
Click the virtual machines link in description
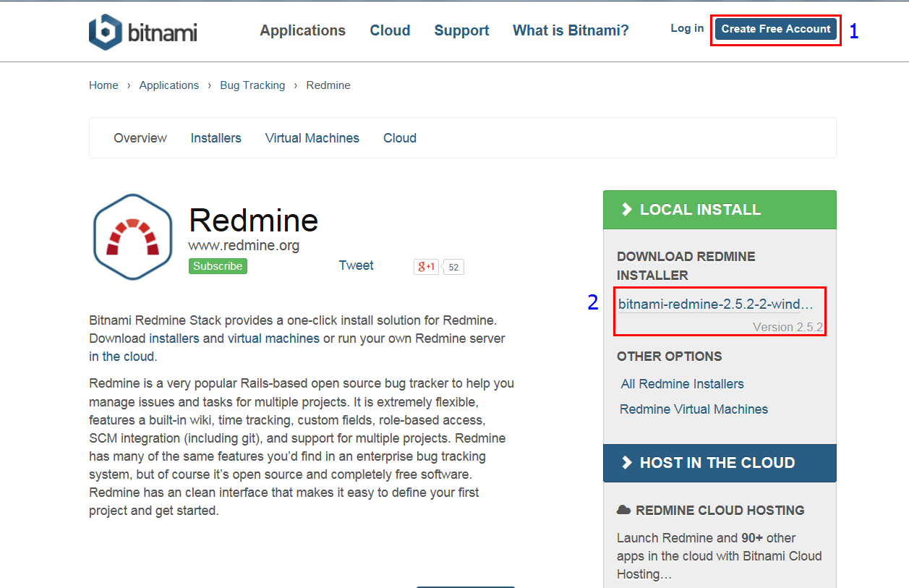point(273,338)
